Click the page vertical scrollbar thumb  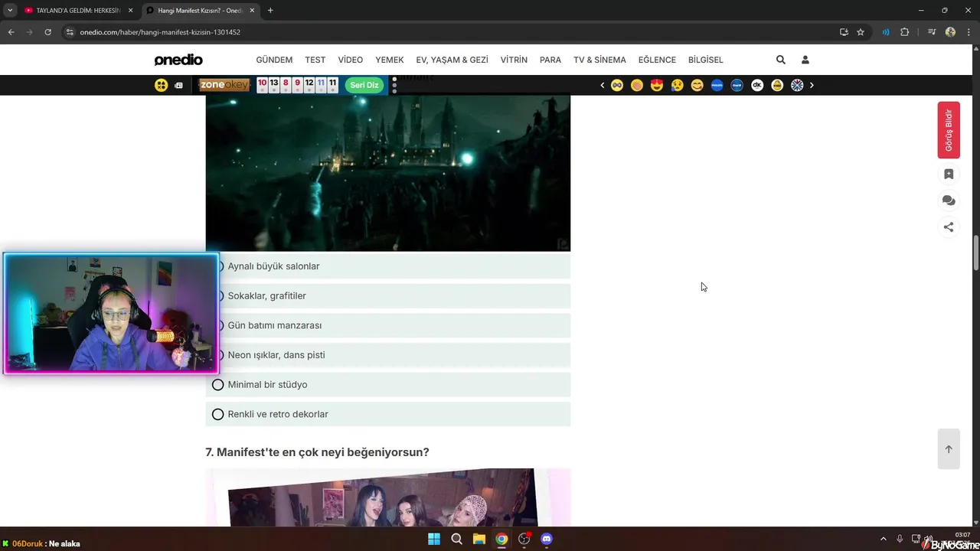click(975, 253)
